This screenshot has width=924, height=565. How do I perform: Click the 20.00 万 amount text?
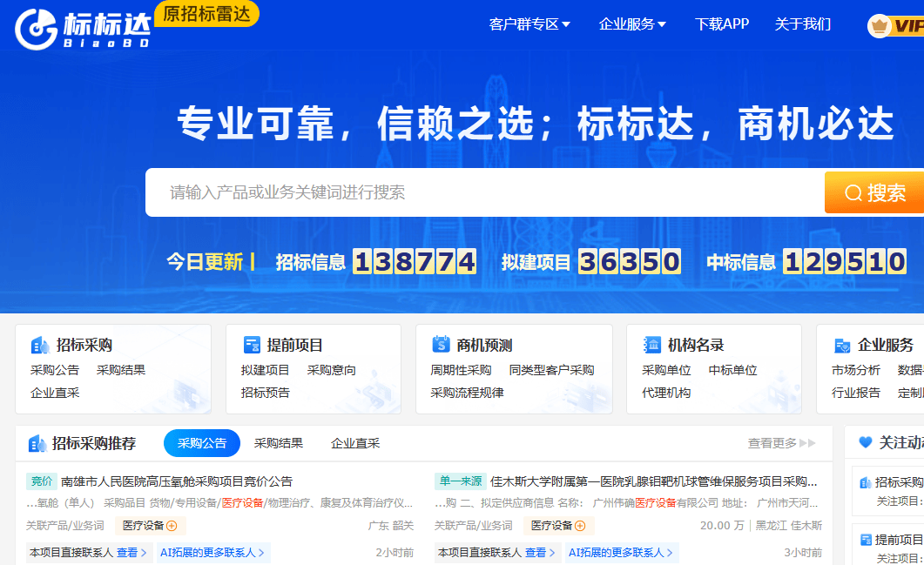pos(722,526)
